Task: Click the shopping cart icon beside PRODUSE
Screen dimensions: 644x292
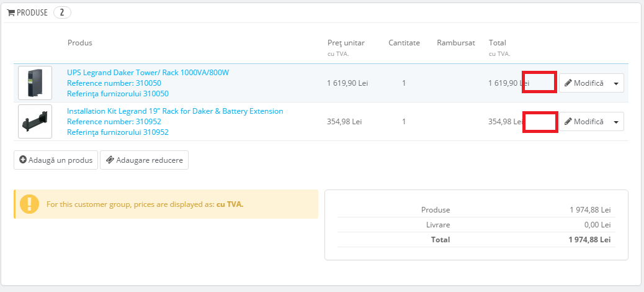Action: (11, 12)
